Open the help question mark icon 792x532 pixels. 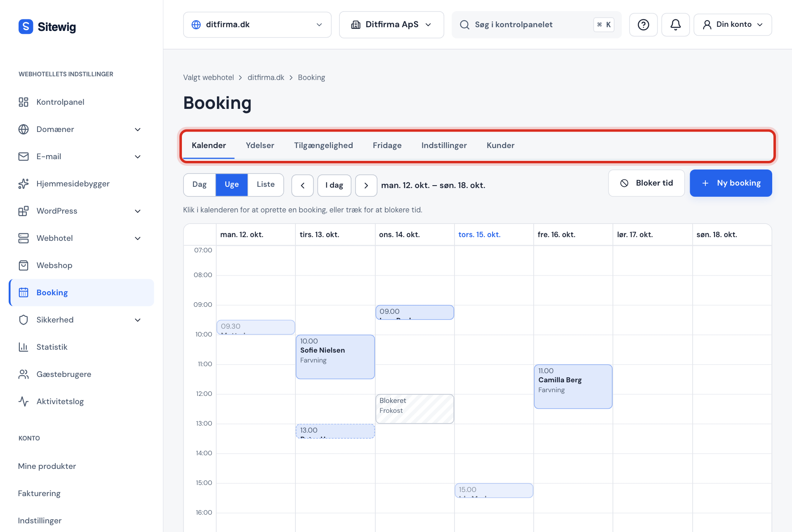point(643,25)
